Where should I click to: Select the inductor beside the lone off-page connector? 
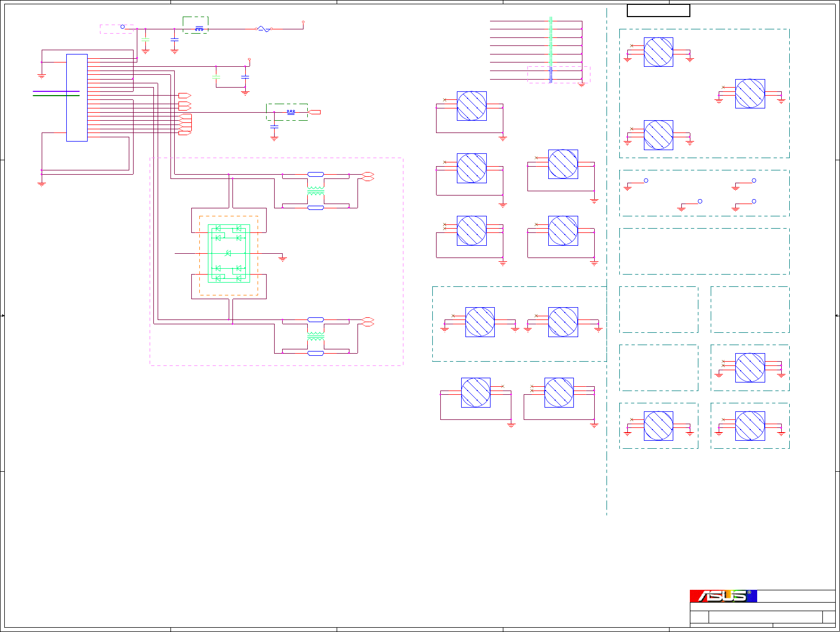291,112
